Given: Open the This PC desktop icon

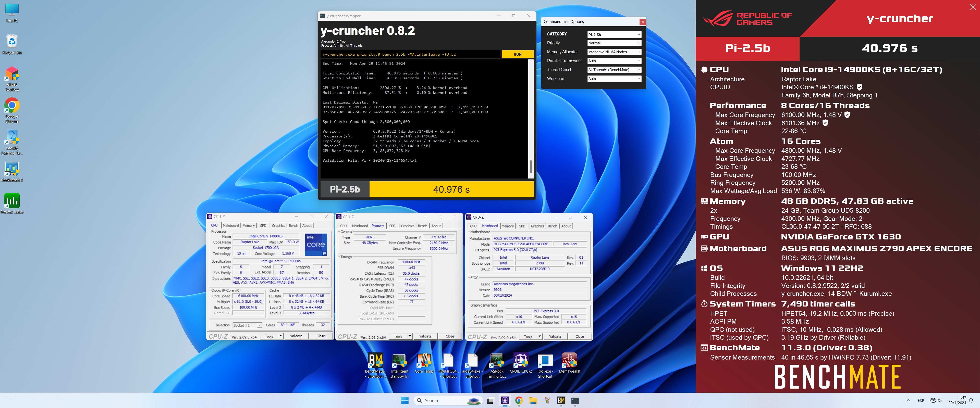Looking at the screenshot, I should 12,13.
